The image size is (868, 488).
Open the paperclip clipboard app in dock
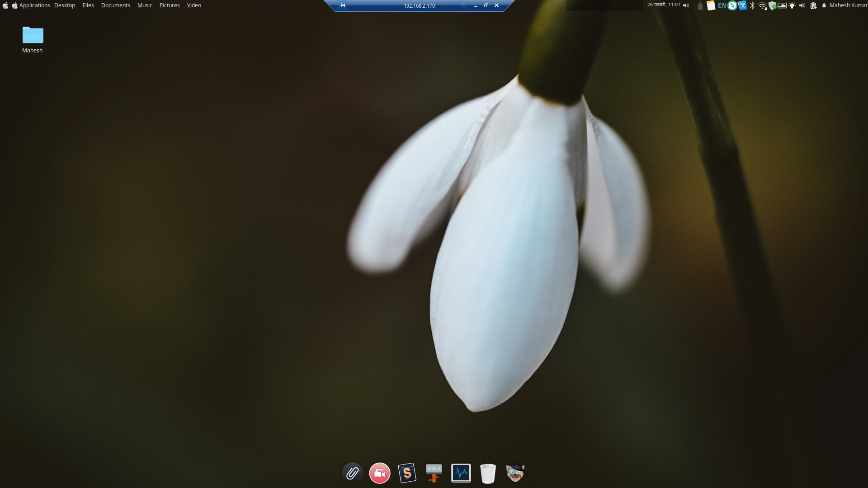[x=352, y=473]
